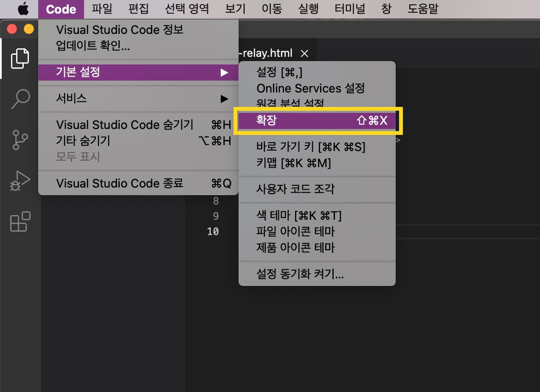
Task: Select the Run and Debug icon
Action: [x=20, y=181]
